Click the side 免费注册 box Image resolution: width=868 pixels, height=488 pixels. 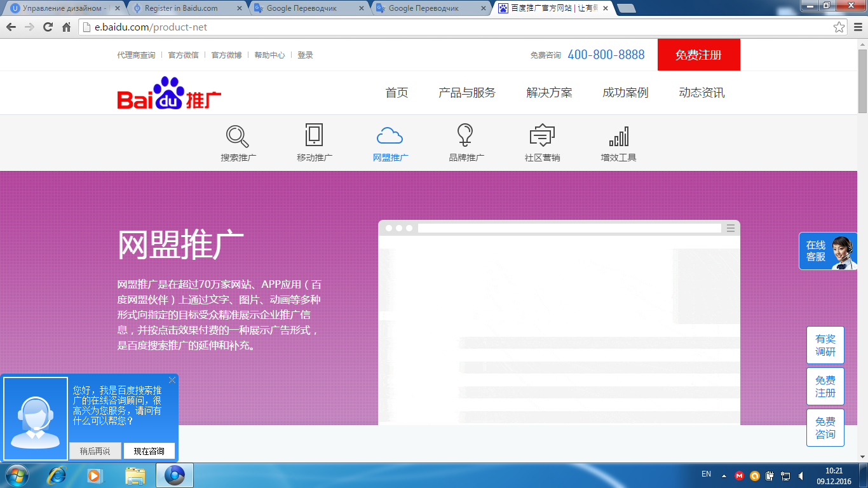pyautogui.click(x=825, y=386)
